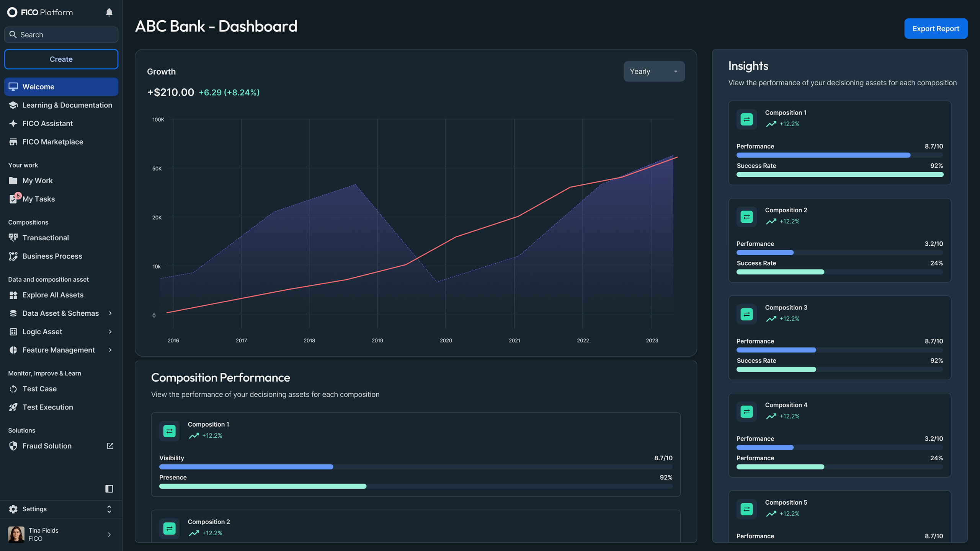
Task: Click Composition 2 icon in Insights
Action: 746,217
